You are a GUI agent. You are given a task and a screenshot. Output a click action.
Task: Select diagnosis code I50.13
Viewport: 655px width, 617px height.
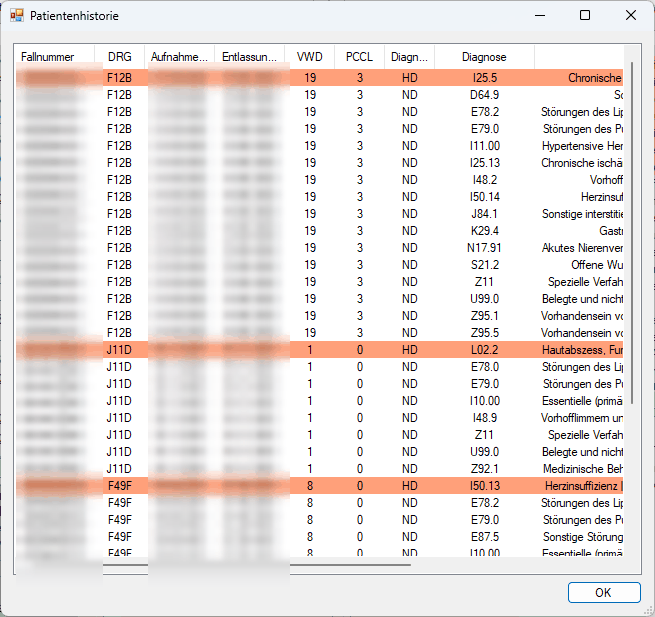coord(485,486)
